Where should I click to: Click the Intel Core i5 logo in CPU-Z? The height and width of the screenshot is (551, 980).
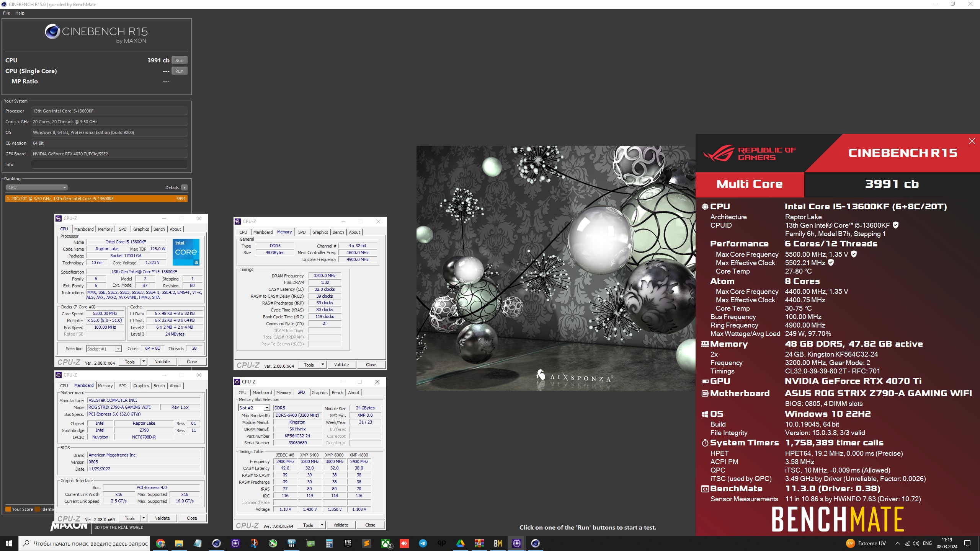click(186, 252)
